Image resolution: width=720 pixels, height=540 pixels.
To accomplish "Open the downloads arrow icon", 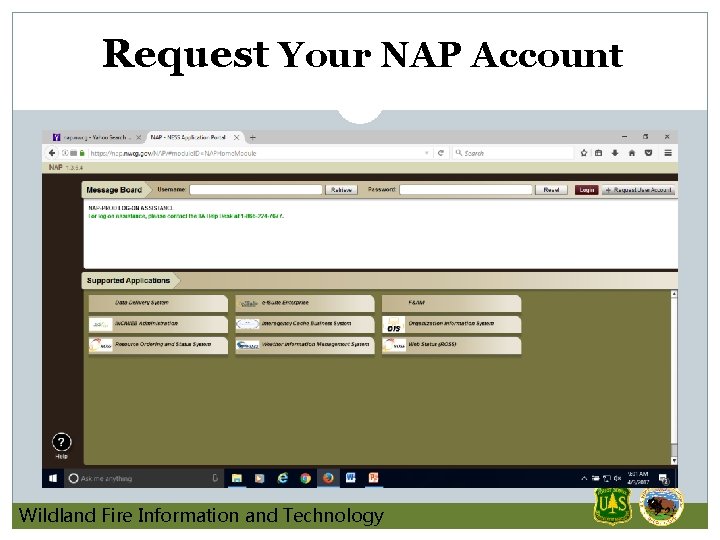I will tap(615, 153).
